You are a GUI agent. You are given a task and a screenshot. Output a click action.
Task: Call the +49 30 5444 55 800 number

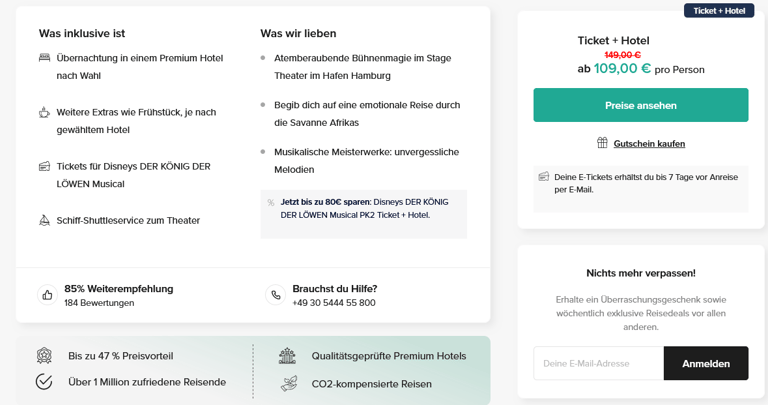coord(334,303)
